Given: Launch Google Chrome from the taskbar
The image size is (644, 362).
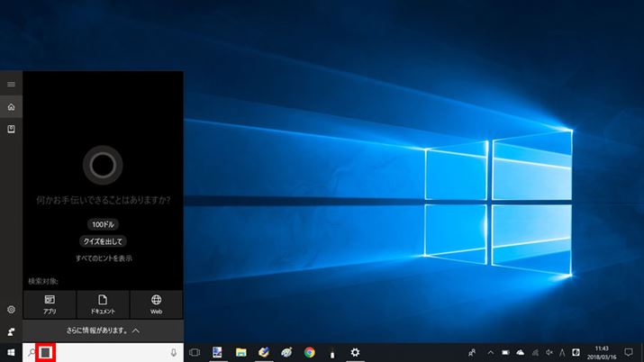Looking at the screenshot, I should point(309,353).
